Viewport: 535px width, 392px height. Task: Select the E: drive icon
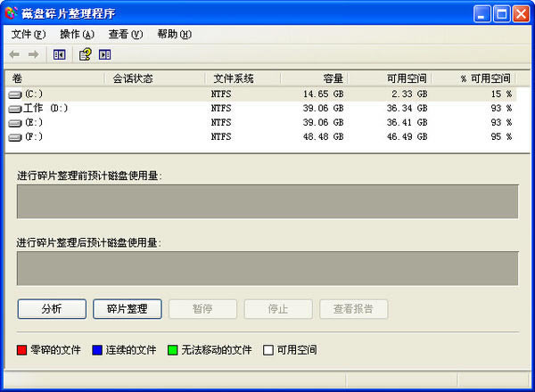pyautogui.click(x=15, y=122)
